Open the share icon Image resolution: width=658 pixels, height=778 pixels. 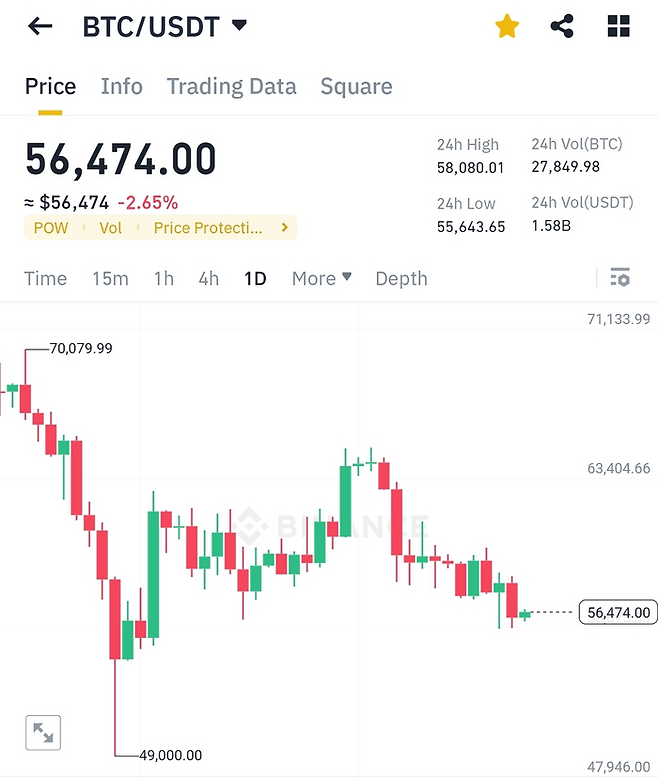pos(562,27)
